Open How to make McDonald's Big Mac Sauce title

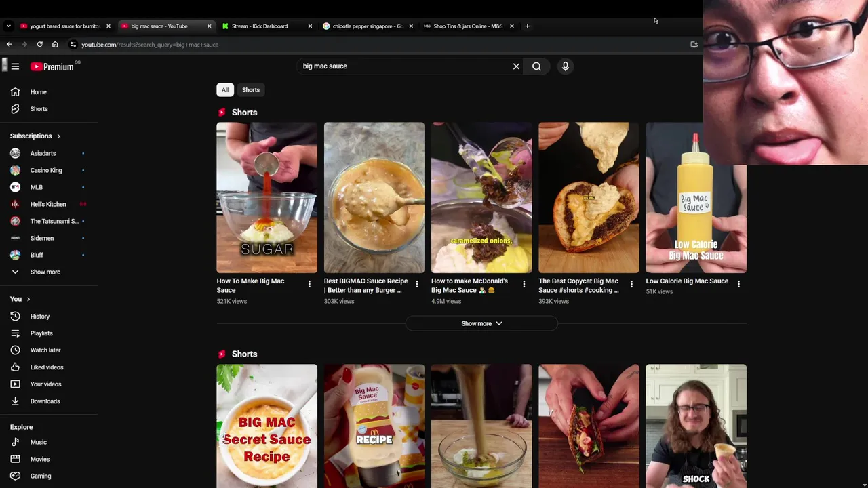click(469, 285)
